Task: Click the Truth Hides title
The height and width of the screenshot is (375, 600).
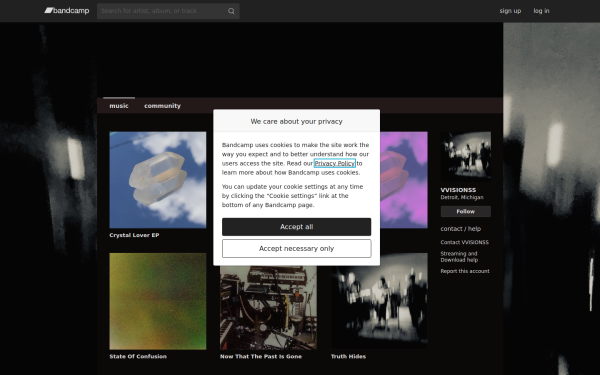Action: 348,356
